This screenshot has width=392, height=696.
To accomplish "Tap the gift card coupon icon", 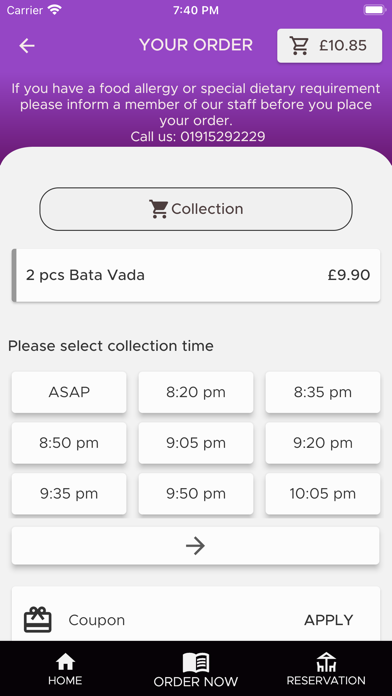I will [x=38, y=620].
